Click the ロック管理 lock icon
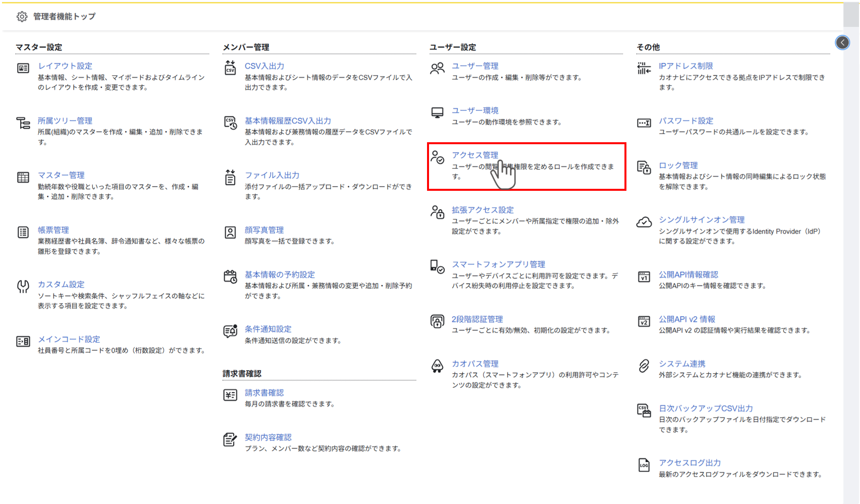 645,168
